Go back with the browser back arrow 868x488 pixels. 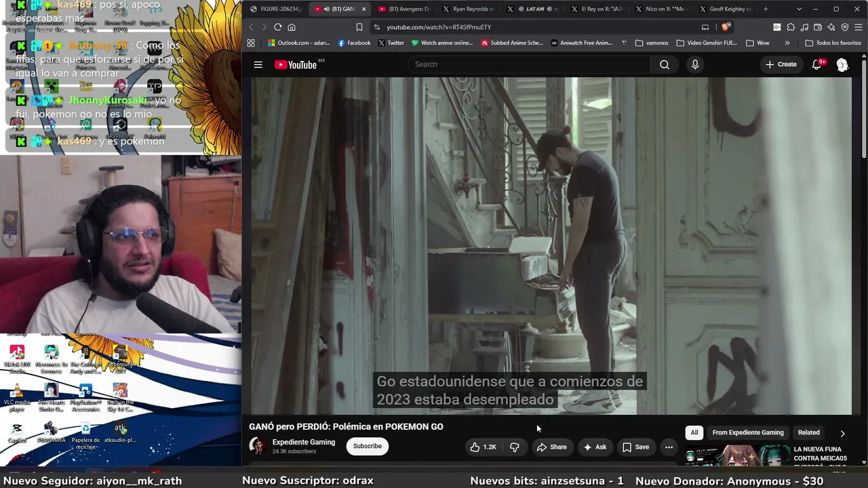point(251,27)
